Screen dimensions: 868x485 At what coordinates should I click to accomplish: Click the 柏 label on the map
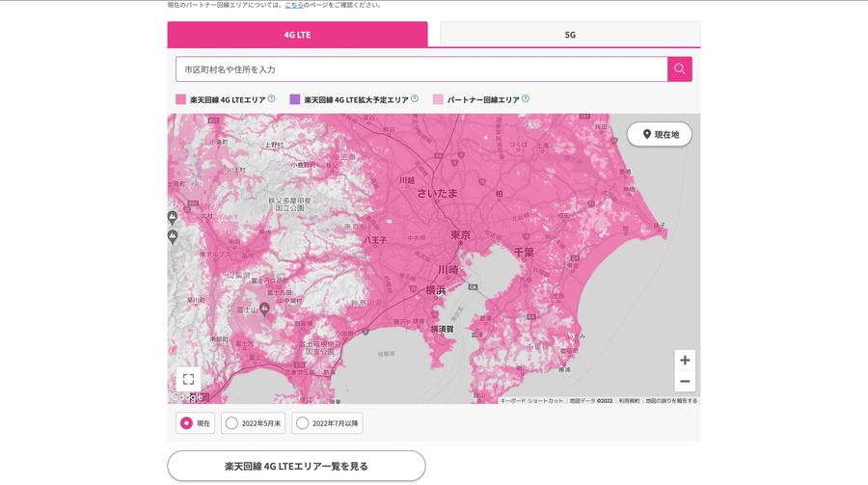pyautogui.click(x=500, y=193)
